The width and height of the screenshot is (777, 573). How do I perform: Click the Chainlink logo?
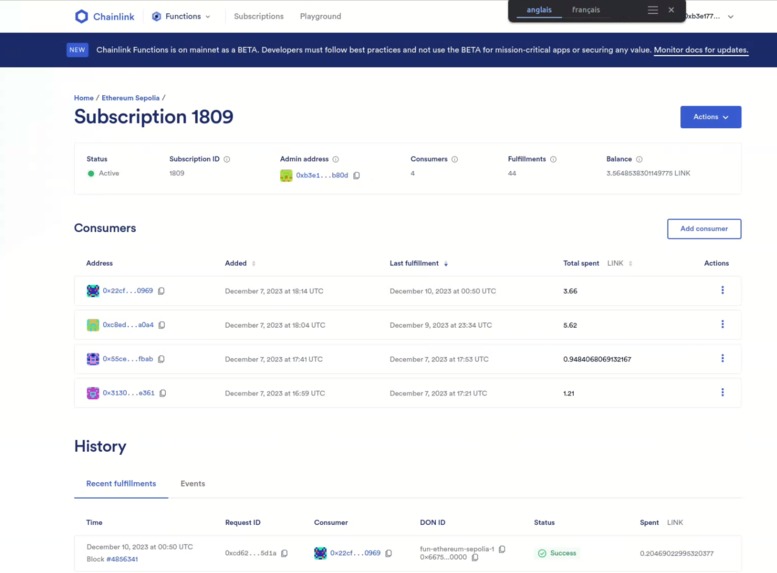click(105, 16)
